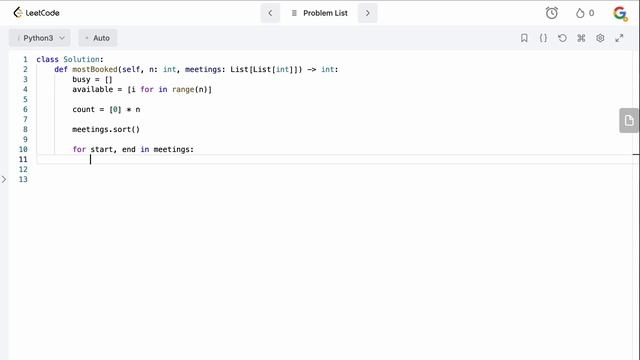The height and width of the screenshot is (360, 640).
Task: Place cursor on 'meetings.sort()' line
Action: [106, 129]
